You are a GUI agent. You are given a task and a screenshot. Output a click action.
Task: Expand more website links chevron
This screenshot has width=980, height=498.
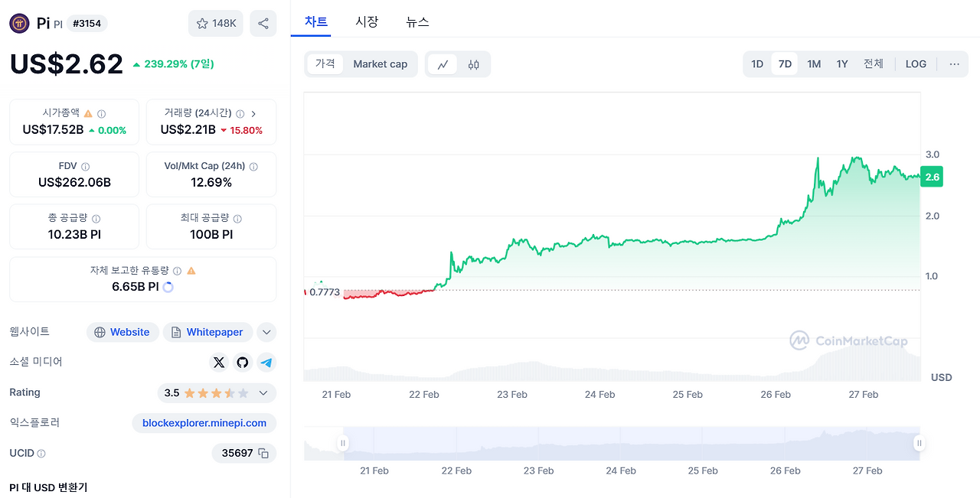point(266,332)
